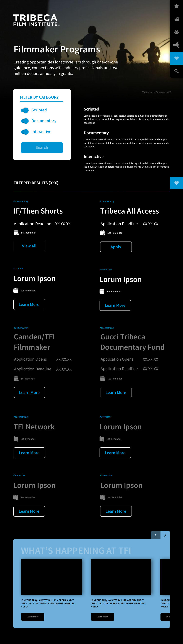Viewport: 183px width, 644px height.
Task: Click the Documentary description heading on the right
Action: pos(96,133)
